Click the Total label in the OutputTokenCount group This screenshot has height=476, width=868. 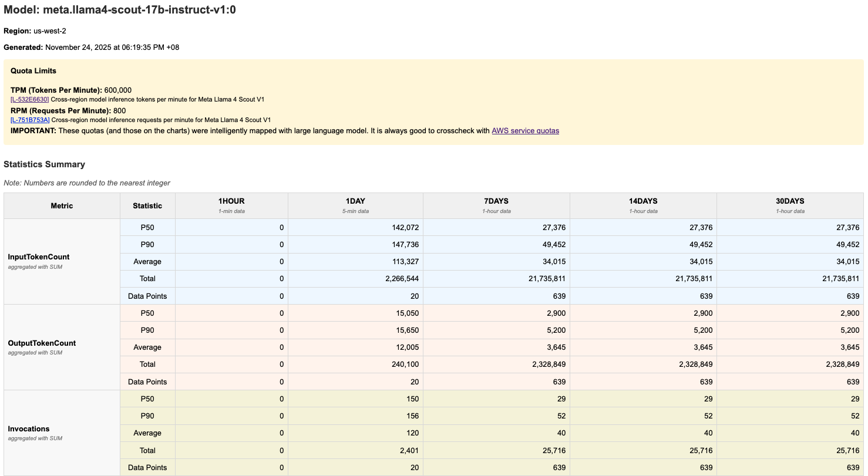147,364
